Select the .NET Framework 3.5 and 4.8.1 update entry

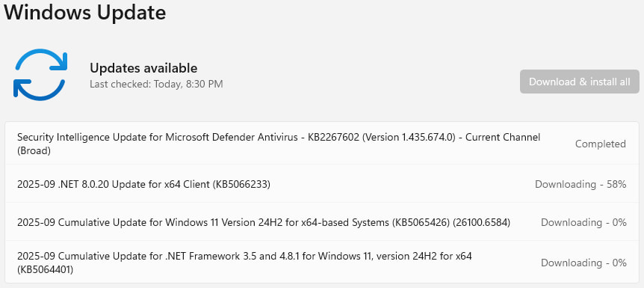click(x=322, y=262)
